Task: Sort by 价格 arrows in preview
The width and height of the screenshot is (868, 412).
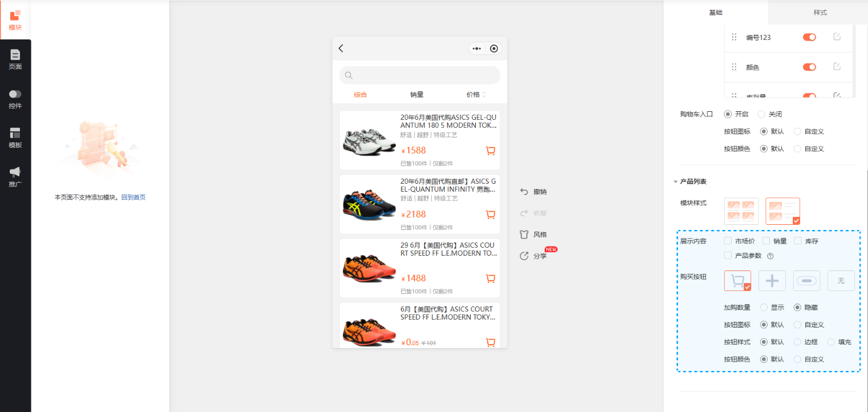Action: tap(484, 95)
